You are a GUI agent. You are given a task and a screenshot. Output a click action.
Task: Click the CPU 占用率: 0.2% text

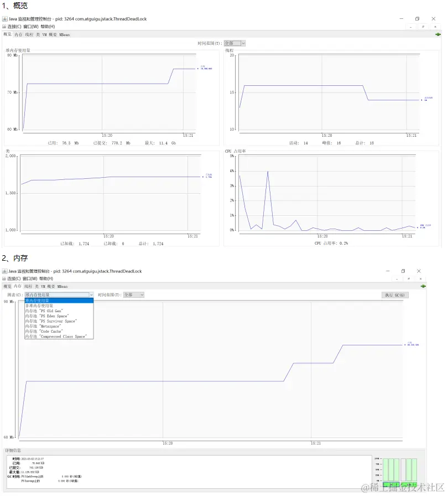coord(331,243)
